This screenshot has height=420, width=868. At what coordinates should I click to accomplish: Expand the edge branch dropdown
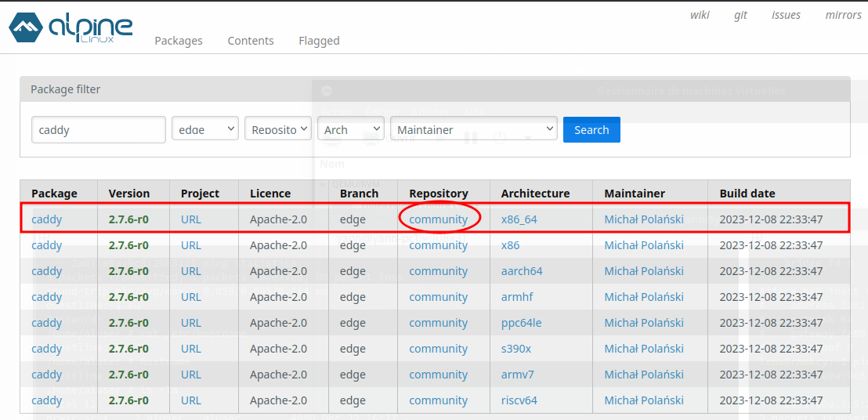coord(204,129)
